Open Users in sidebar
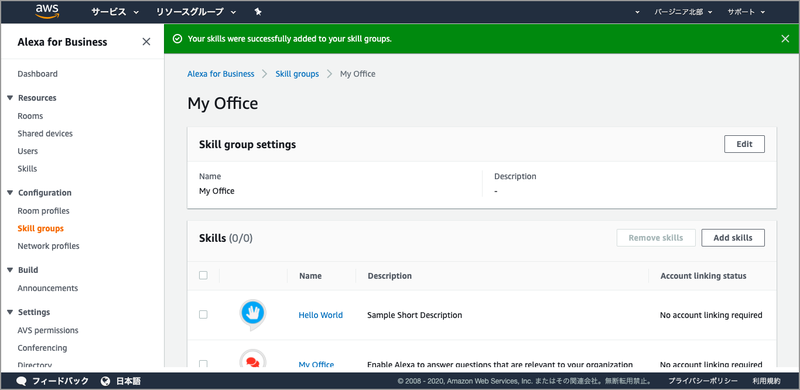The image size is (800, 390). pyautogui.click(x=28, y=151)
